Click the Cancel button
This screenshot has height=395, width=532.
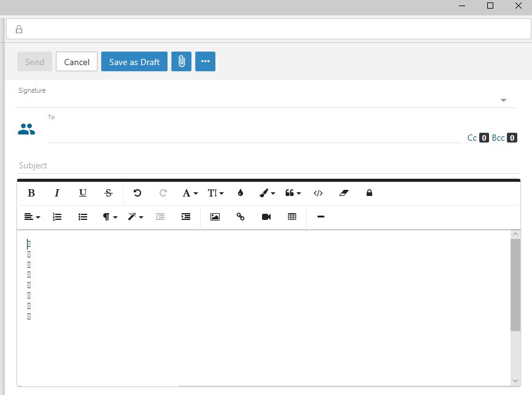[x=77, y=61]
